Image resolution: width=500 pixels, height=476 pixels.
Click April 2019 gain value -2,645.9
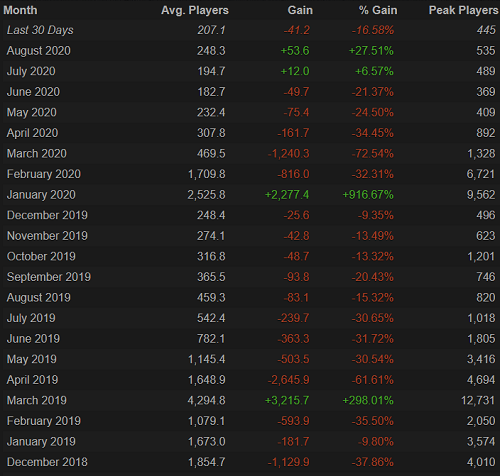(x=288, y=380)
